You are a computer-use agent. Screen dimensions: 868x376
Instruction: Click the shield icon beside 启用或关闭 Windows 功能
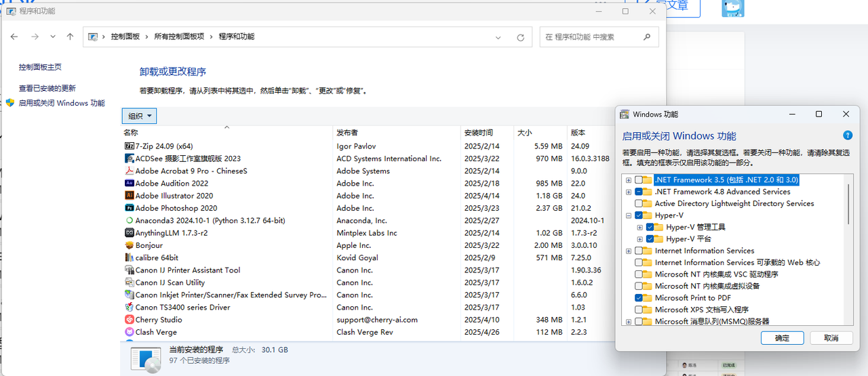[x=10, y=103]
